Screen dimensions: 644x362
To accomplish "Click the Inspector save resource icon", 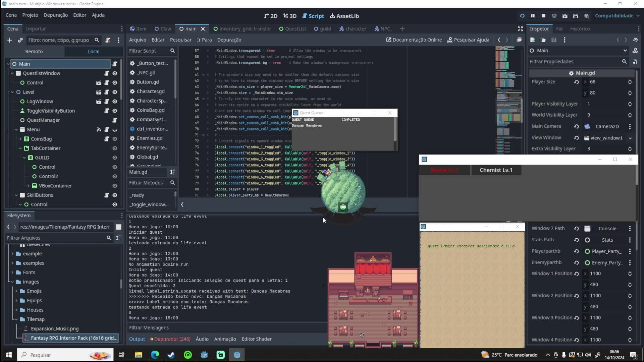I will (554, 40).
